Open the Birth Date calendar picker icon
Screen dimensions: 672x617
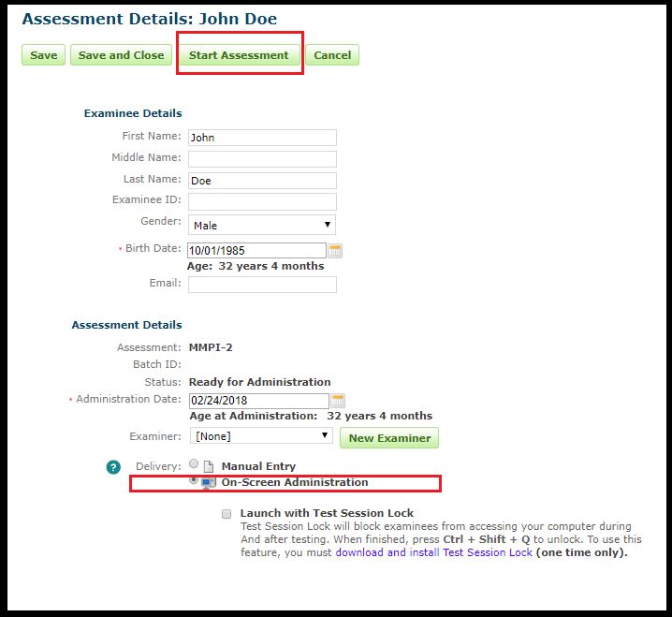(x=335, y=250)
